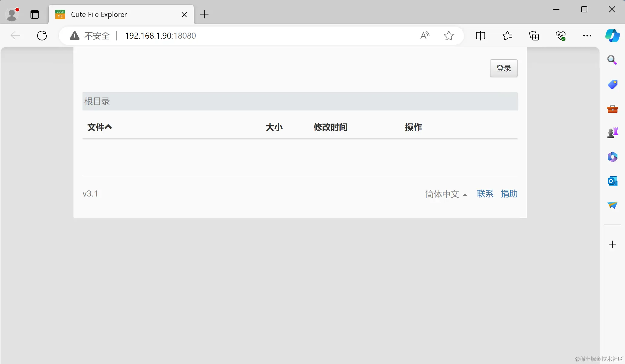Open the Collections icon
This screenshot has height=364, width=625.
pyautogui.click(x=534, y=36)
